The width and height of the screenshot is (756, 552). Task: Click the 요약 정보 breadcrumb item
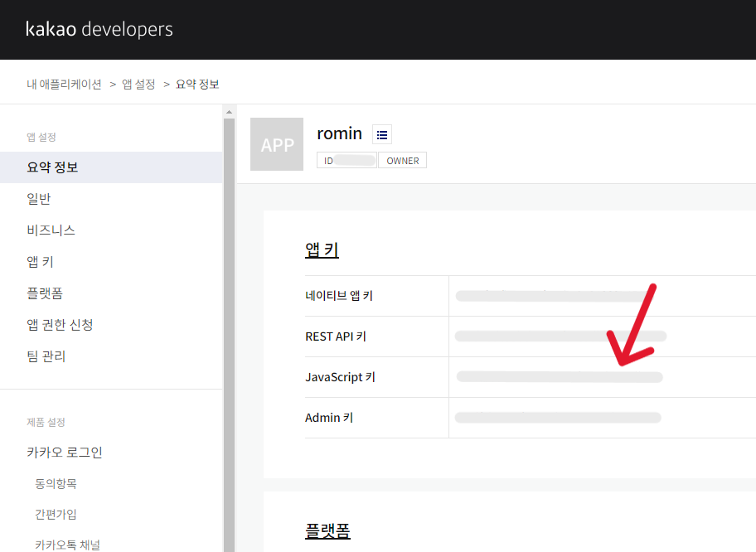[197, 85]
